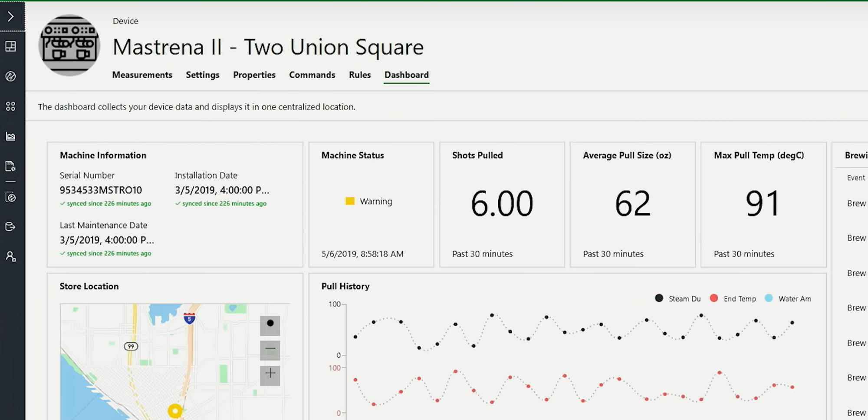Switch to the Properties tab
This screenshot has height=420, width=868.
[254, 75]
